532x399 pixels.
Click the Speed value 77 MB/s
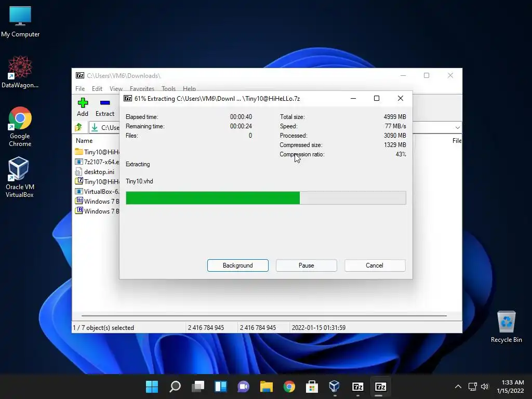(x=395, y=126)
